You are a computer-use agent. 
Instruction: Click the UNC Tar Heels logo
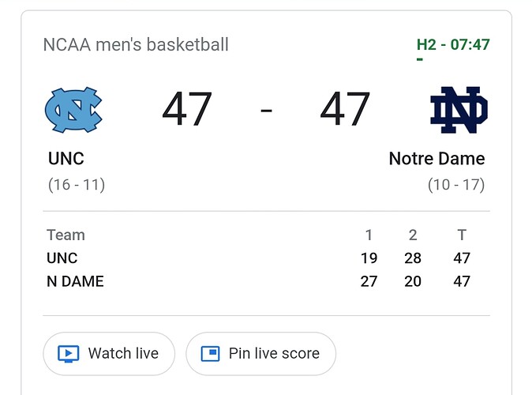(73, 110)
